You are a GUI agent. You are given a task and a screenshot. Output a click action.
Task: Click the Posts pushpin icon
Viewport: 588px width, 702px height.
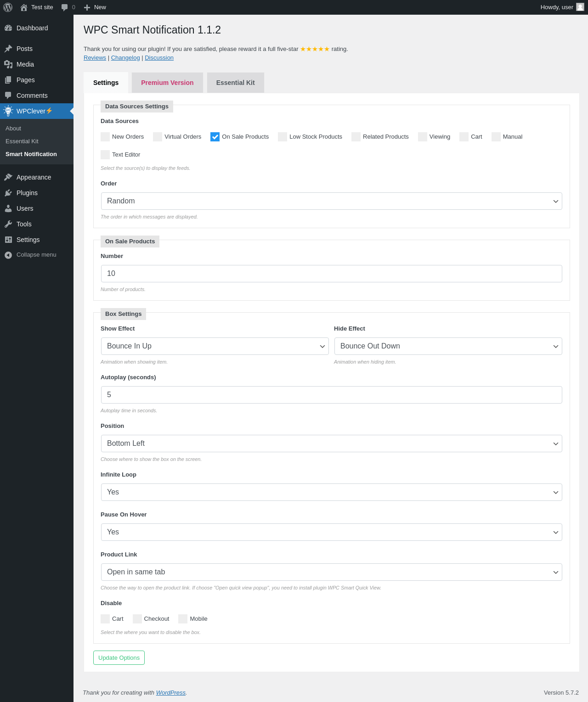pos(8,49)
